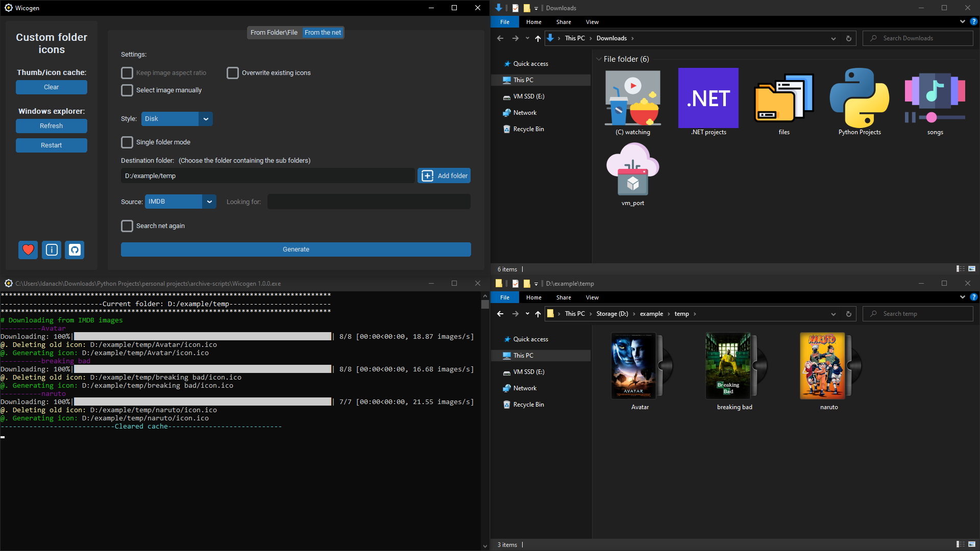Toggle Single folder mode
This screenshot has width=980, height=551.
(x=127, y=142)
